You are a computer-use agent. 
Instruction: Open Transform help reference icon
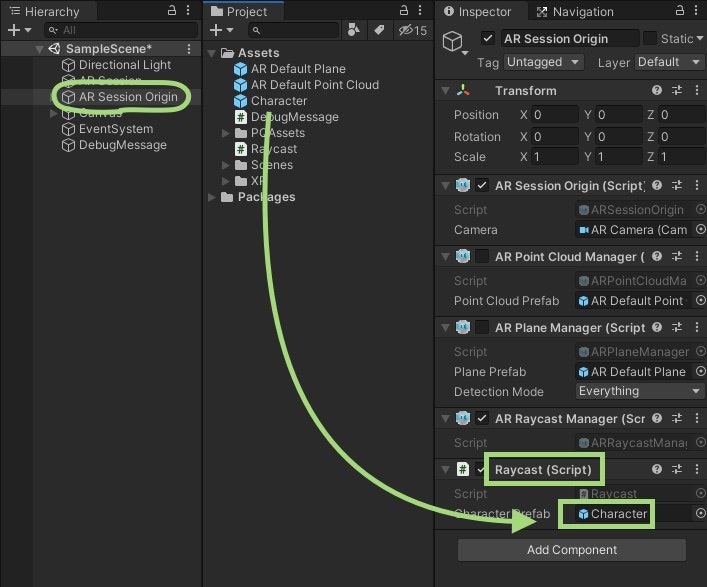(x=657, y=90)
